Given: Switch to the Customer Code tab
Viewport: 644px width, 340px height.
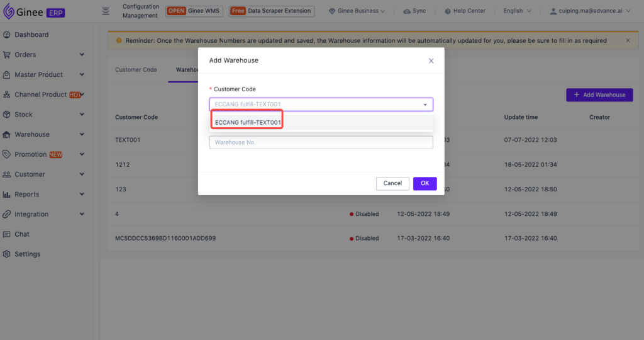Looking at the screenshot, I should 136,69.
